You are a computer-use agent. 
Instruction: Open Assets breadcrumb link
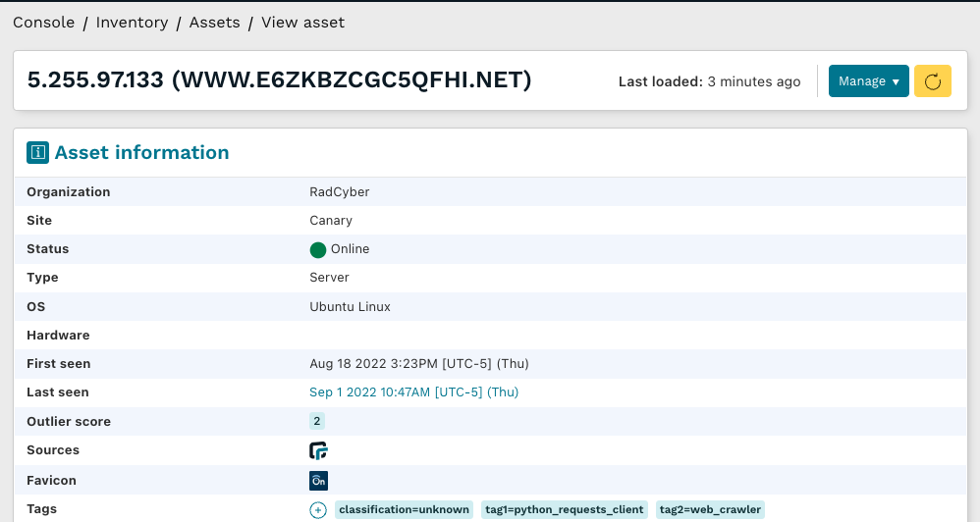214,23
